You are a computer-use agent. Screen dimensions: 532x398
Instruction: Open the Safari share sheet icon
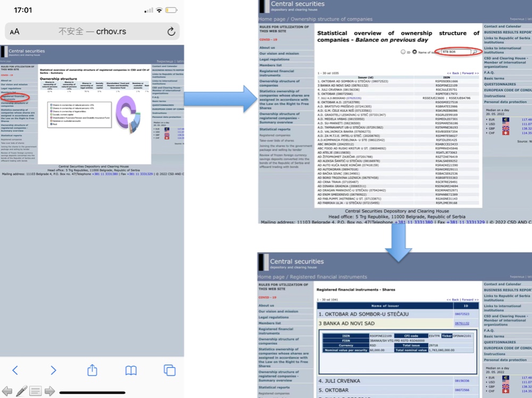[92, 370]
